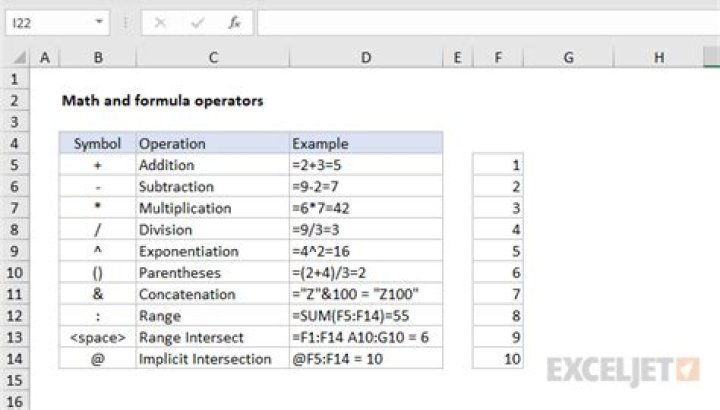Click cell F8 containing 4
The width and height of the screenshot is (720, 410).
click(x=498, y=230)
